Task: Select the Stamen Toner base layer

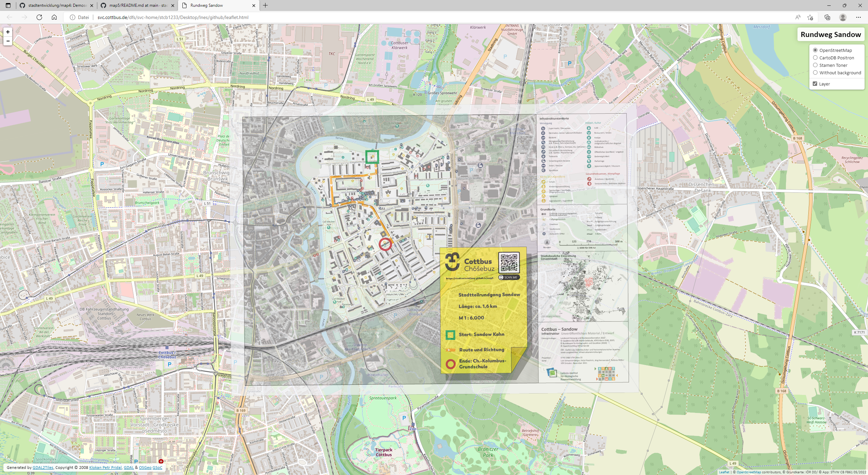Action: (815, 65)
